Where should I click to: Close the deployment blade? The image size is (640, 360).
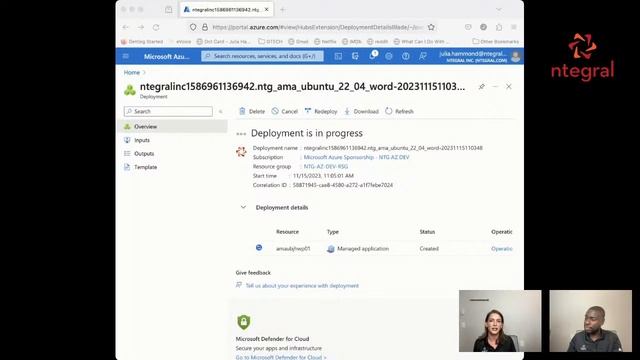tap(509, 87)
